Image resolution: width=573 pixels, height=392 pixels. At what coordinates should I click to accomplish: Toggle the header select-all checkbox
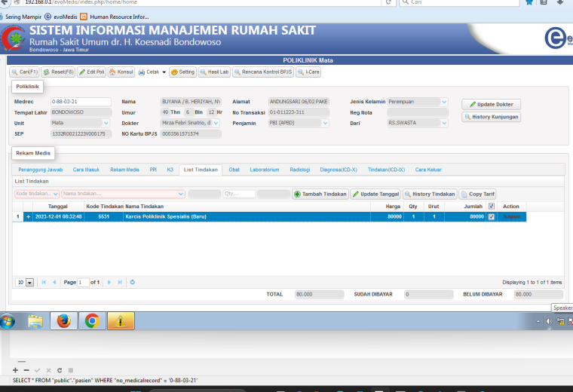[492, 206]
